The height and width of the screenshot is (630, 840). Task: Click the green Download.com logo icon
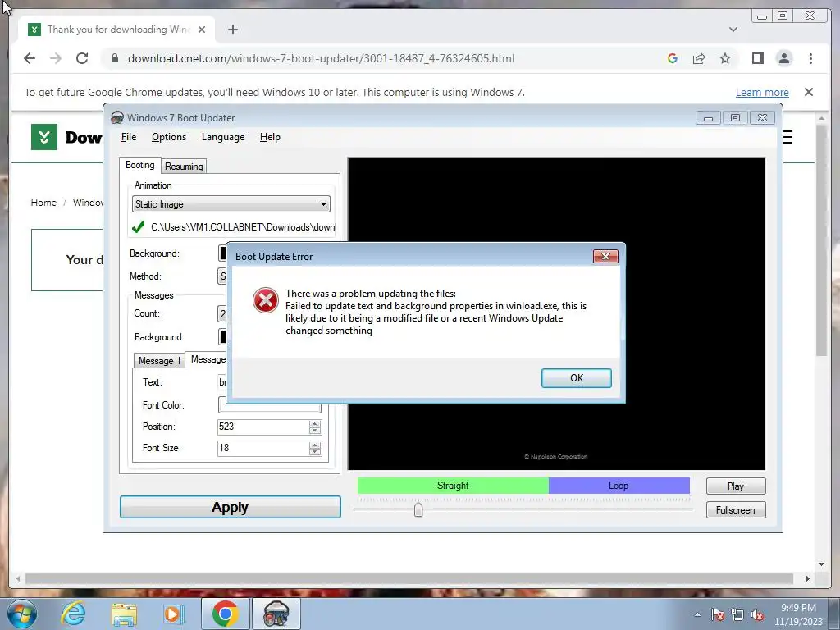click(x=44, y=137)
